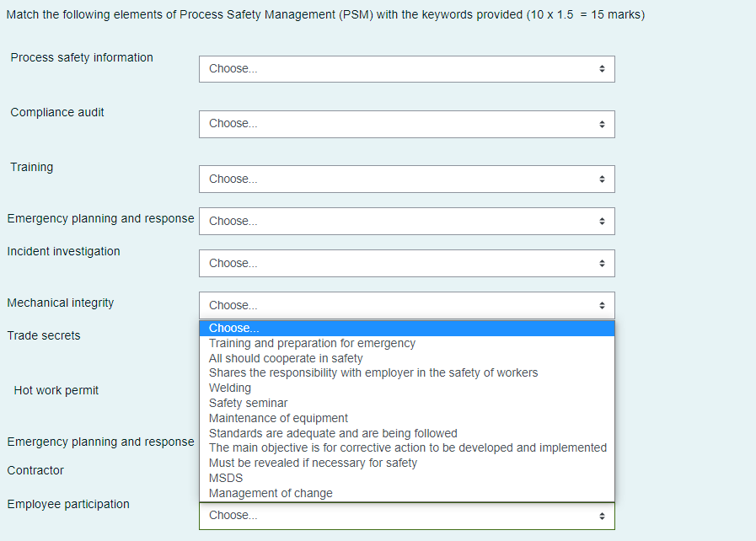Open the first Emergency planning and response dropdown
This screenshot has height=541, width=756.
[x=407, y=221]
